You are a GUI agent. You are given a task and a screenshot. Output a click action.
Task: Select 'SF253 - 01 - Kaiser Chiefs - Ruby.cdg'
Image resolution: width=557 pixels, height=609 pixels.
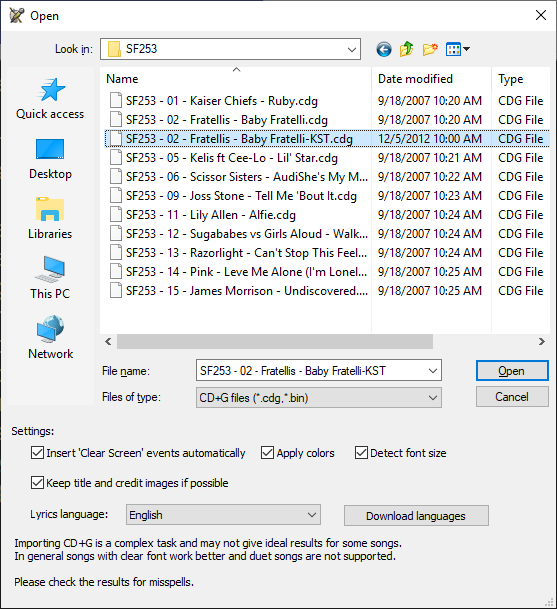tap(221, 101)
